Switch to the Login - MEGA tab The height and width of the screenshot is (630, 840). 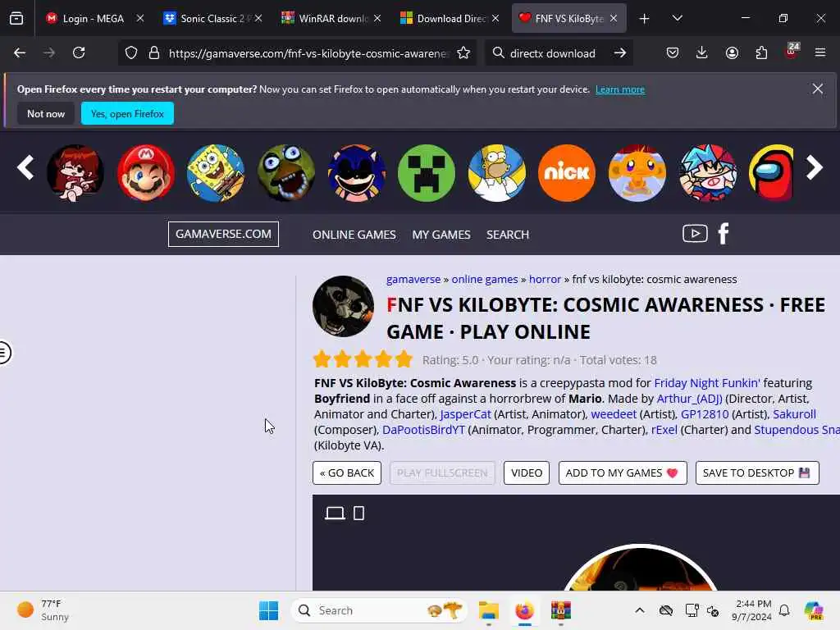tap(94, 19)
